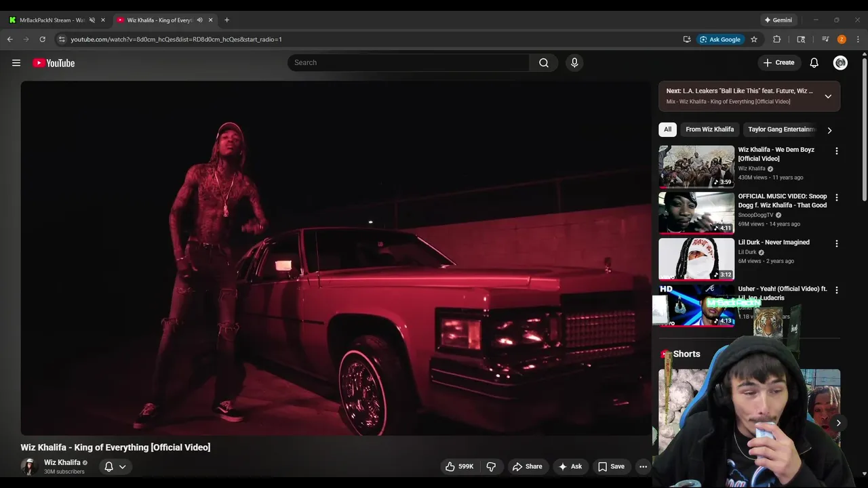Click the search magnifier button
The width and height of the screenshot is (868, 488).
pos(544,62)
